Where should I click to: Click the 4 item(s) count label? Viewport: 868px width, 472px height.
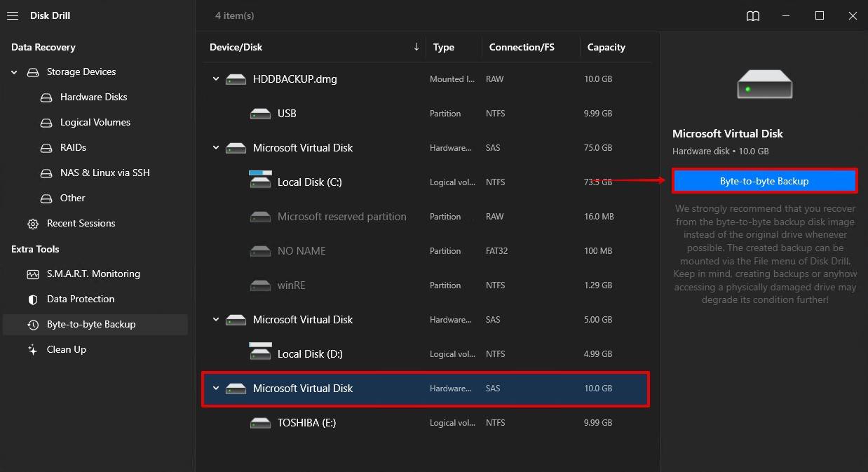(234, 15)
